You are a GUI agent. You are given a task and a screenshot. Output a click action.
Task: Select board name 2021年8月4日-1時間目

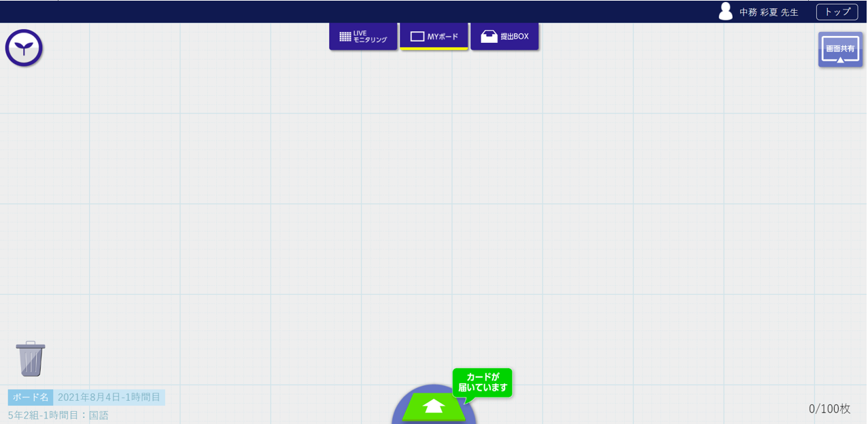click(x=109, y=397)
